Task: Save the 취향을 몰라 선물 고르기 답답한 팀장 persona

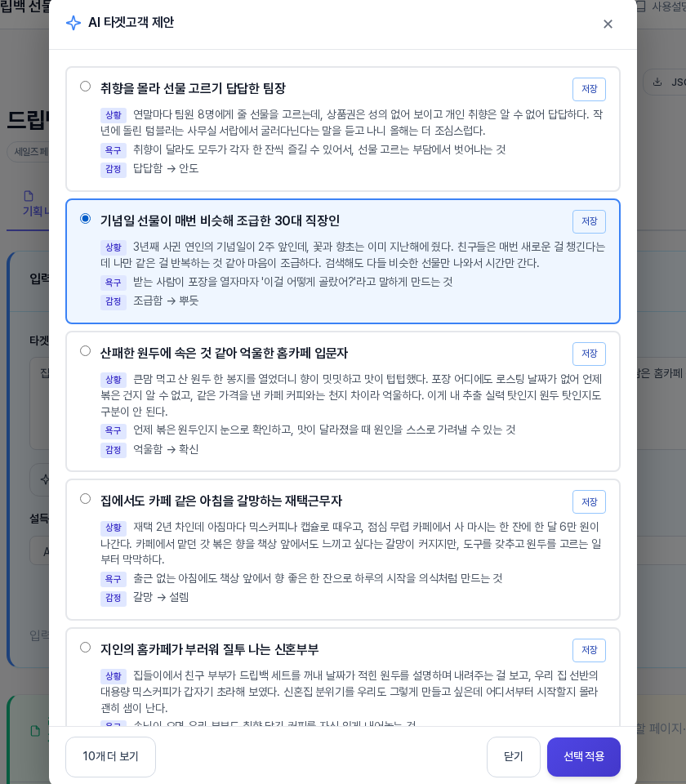Action: pyautogui.click(x=589, y=89)
